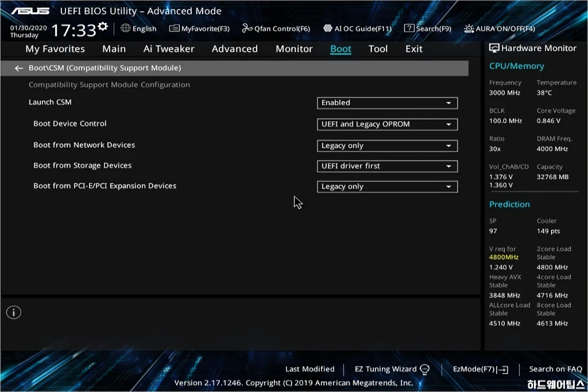Click the Hardware Monitor screen icon
Screen dimensions: 588x392
(494, 48)
